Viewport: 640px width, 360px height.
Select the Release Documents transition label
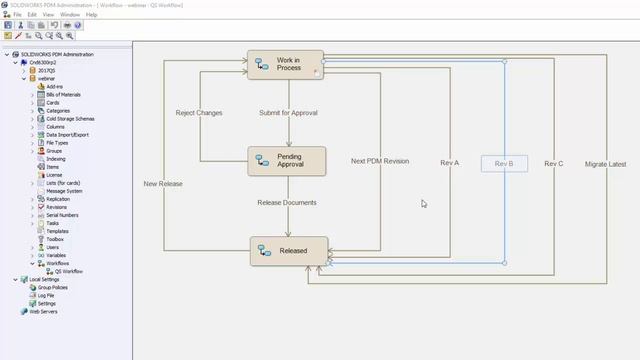[x=287, y=202]
